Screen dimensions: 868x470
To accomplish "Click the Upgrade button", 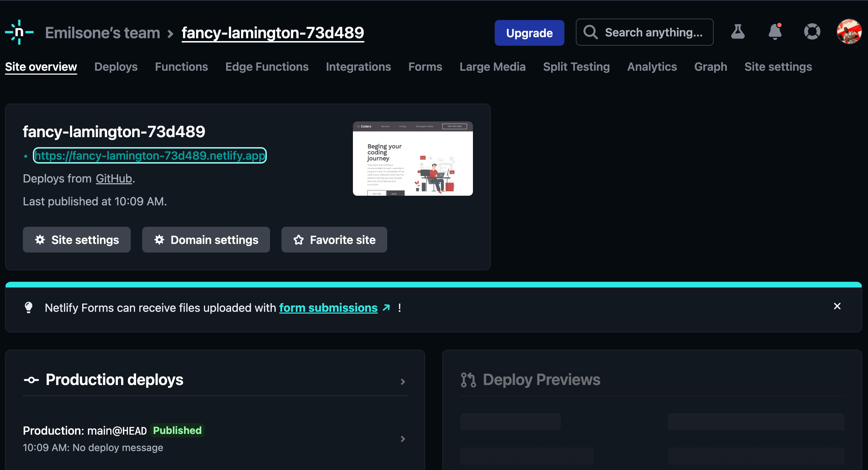I will point(529,33).
